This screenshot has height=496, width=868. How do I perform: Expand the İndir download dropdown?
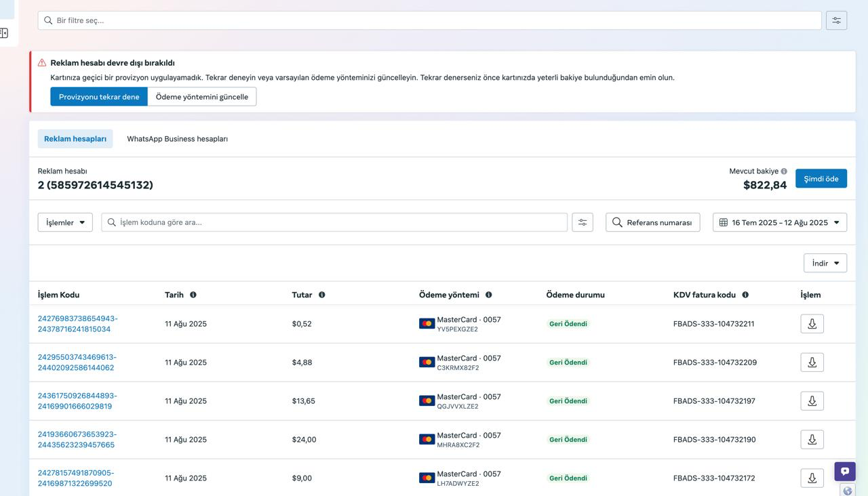click(x=825, y=263)
